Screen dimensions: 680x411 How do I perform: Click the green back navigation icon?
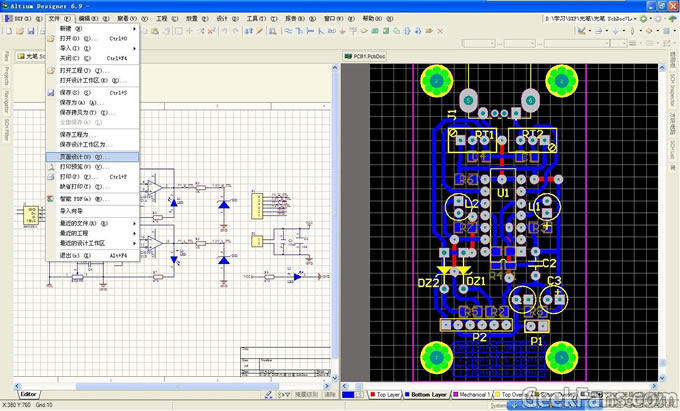click(643, 18)
